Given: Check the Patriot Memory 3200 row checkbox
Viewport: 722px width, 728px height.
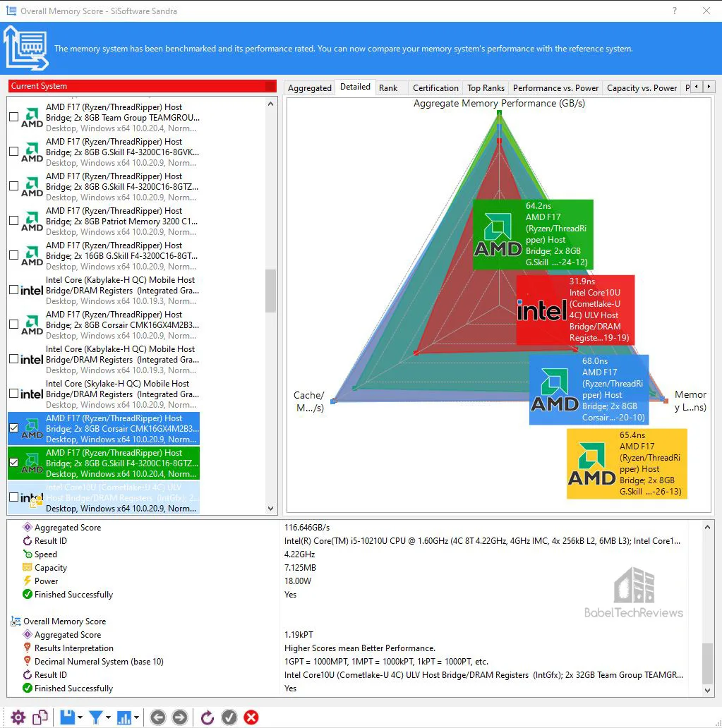Looking at the screenshot, I should pyautogui.click(x=14, y=221).
